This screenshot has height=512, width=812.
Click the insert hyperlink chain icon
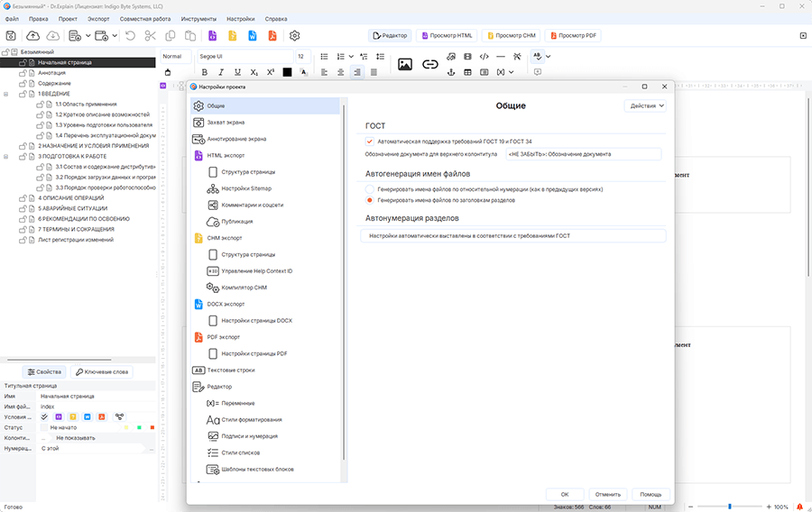429,64
